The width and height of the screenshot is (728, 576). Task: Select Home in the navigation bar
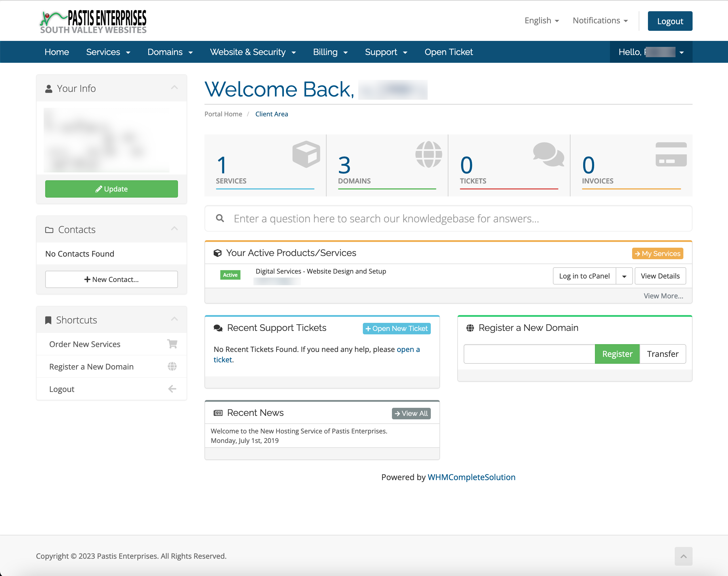(x=57, y=52)
